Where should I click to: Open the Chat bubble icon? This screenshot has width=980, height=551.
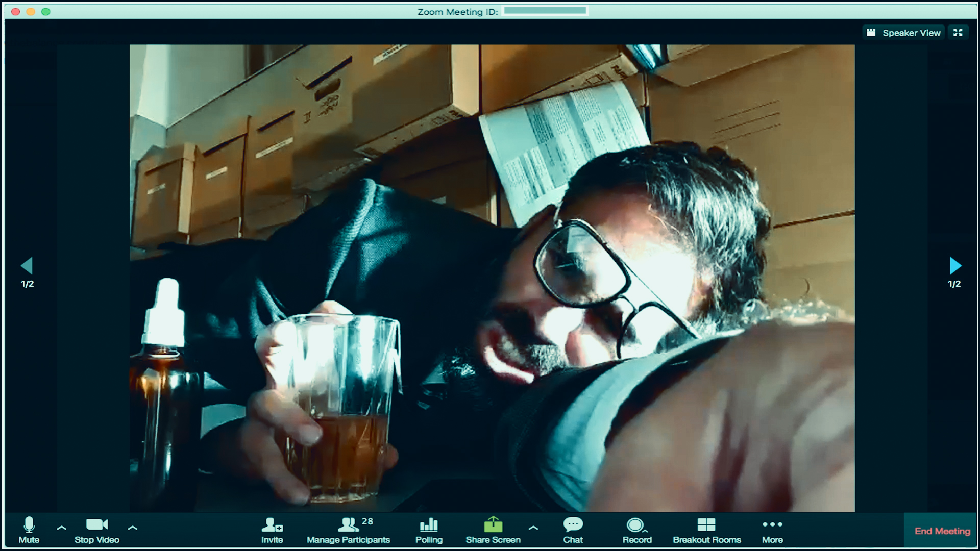click(573, 524)
